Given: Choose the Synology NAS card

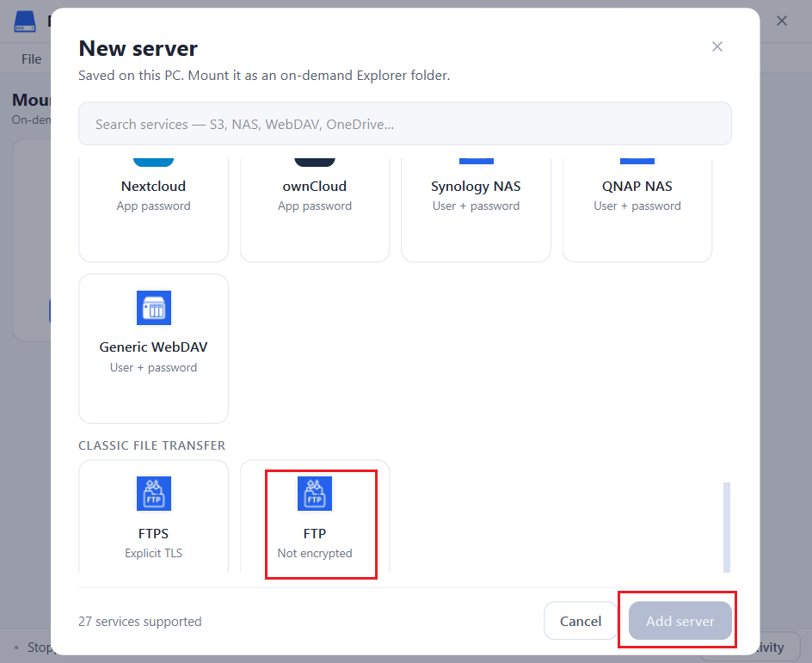Looking at the screenshot, I should coord(476,210).
